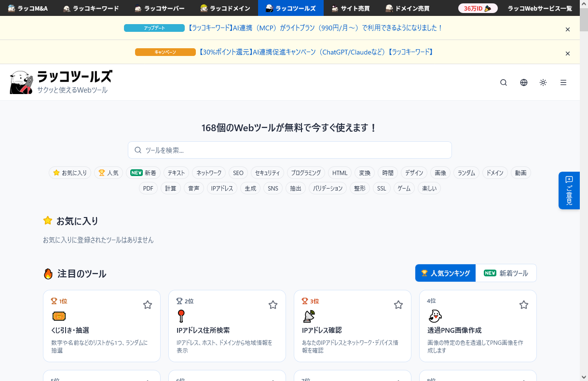
Task: Favorite the IPアドレス住所検索 star
Action: [273, 305]
